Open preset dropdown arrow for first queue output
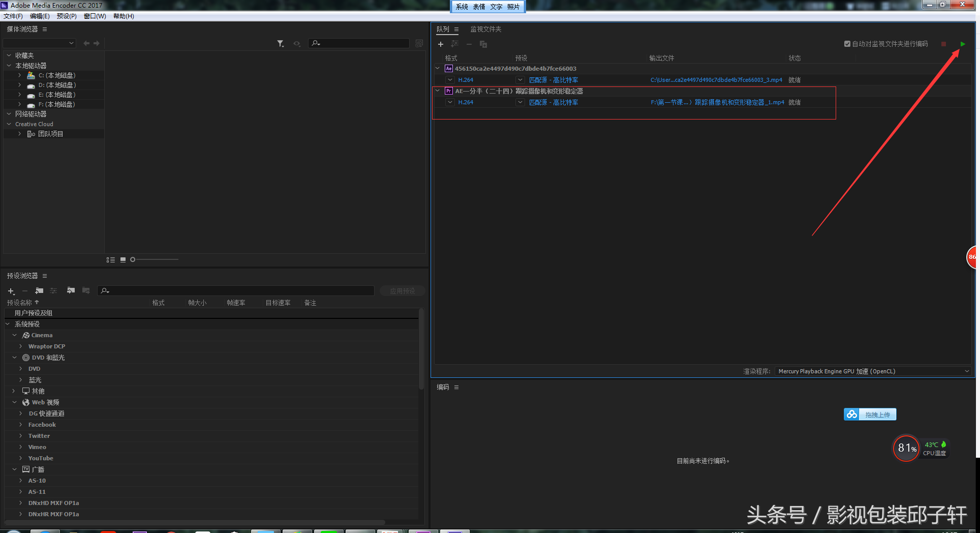This screenshot has width=980, height=533. (x=520, y=80)
